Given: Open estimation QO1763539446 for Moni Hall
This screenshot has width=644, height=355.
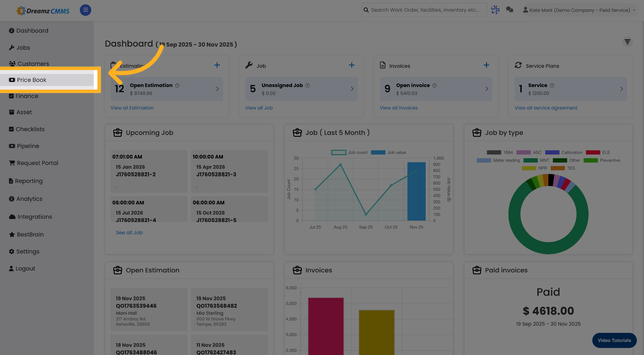Looking at the screenshot, I should 149,309.
